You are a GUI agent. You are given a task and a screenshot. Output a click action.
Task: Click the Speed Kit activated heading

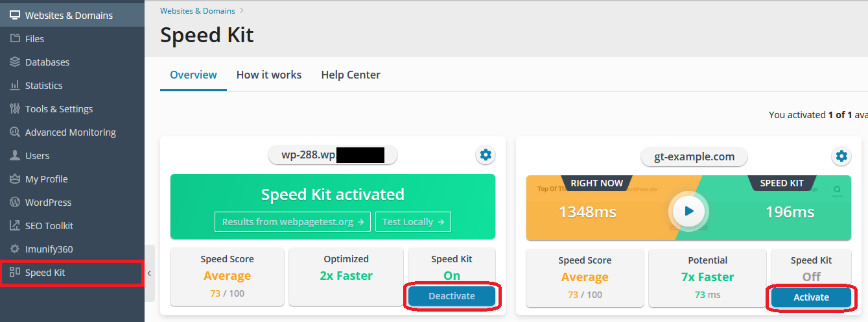pos(333,194)
